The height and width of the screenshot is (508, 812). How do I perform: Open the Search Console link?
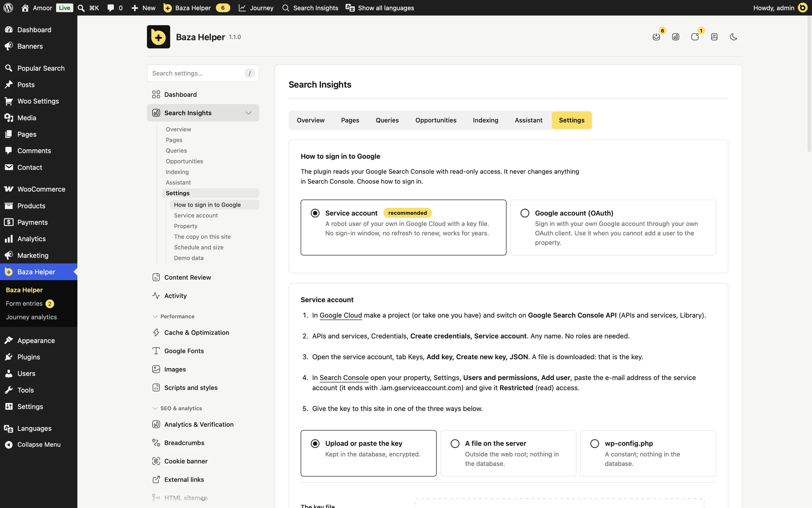click(344, 377)
